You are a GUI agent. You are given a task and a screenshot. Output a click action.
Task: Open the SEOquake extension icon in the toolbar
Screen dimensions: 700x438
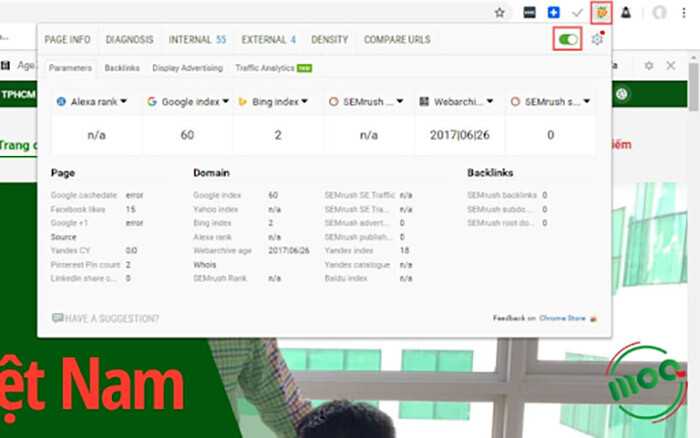tap(601, 13)
